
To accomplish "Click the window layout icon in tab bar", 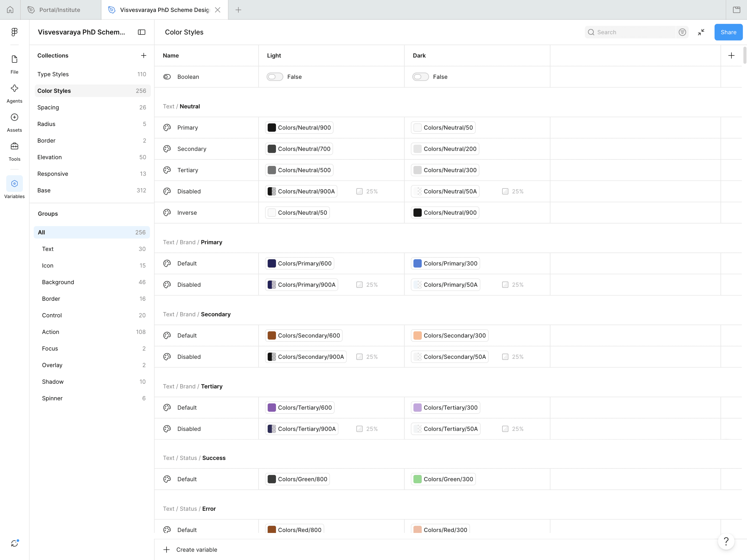I will 736,10.
